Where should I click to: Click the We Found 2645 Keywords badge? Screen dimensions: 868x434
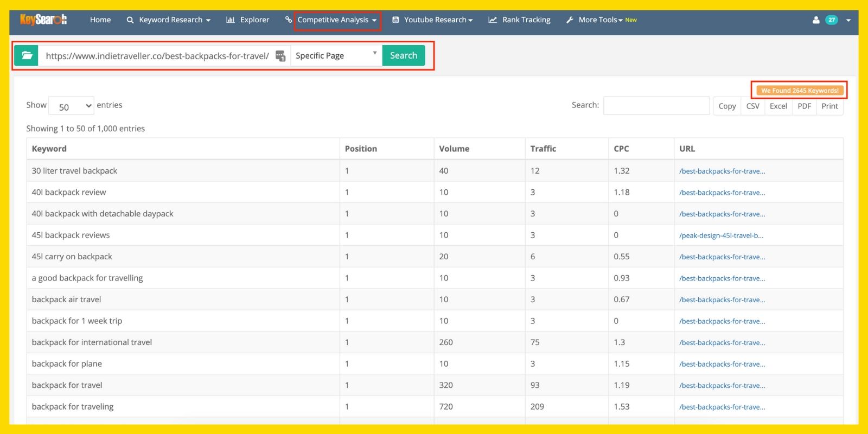[800, 91]
